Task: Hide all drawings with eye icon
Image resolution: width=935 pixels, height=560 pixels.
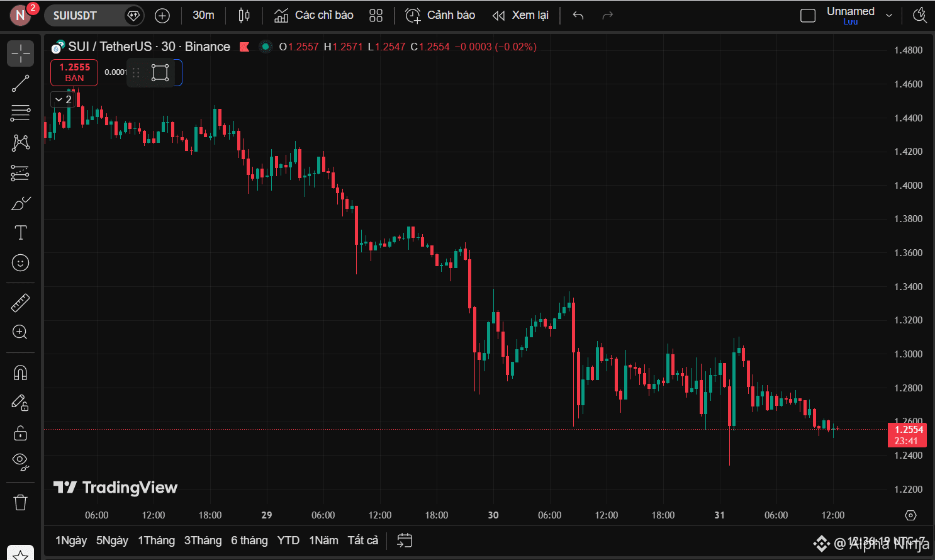Action: 20,462
